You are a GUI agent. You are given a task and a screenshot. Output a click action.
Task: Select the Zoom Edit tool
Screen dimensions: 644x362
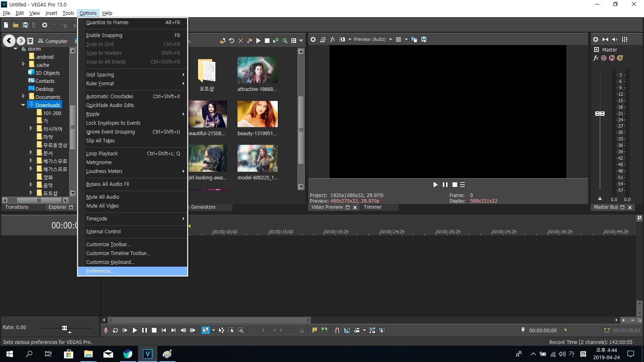click(241, 330)
